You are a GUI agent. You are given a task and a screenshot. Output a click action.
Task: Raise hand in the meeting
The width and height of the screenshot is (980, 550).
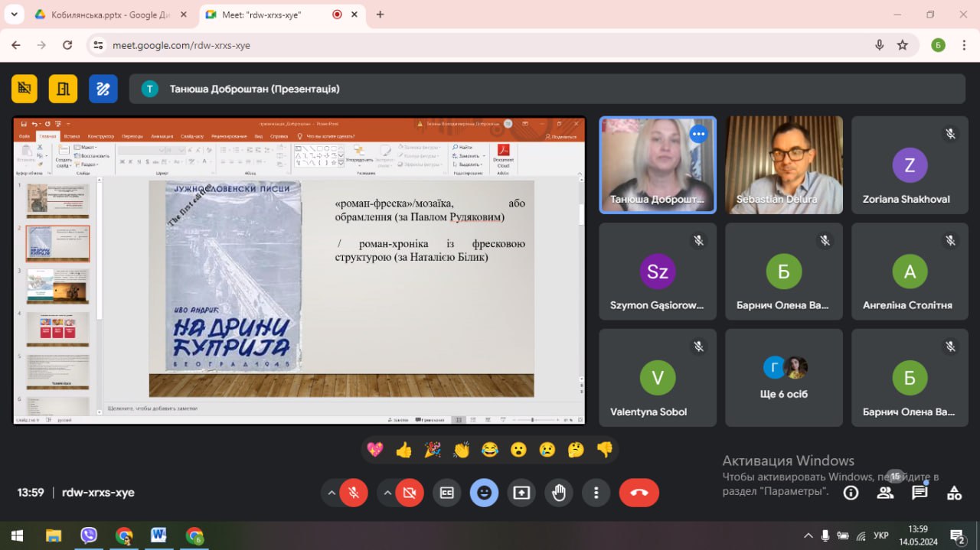[x=559, y=493]
